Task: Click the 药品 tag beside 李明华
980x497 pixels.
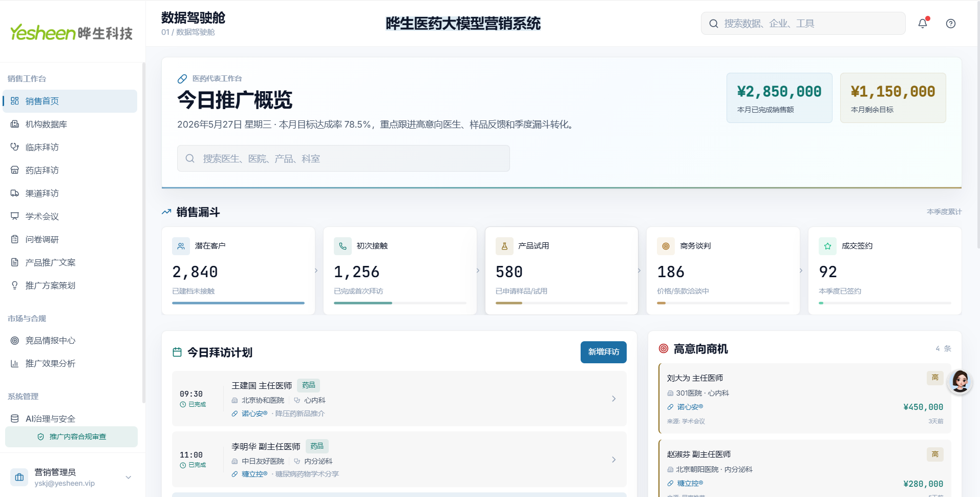Action: pos(317,446)
